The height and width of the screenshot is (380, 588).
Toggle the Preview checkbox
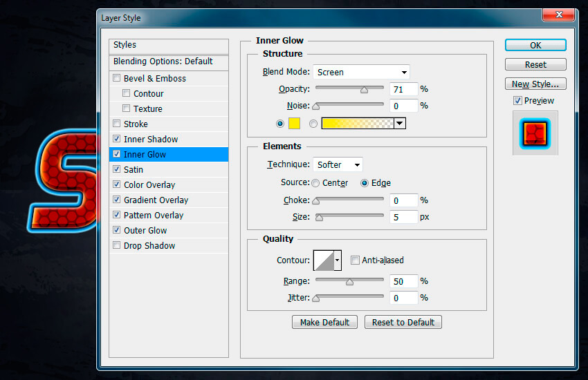pyautogui.click(x=517, y=101)
